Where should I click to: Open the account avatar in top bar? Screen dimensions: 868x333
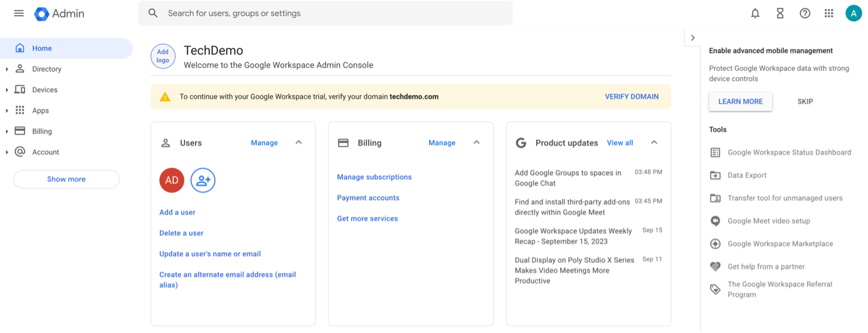(853, 13)
